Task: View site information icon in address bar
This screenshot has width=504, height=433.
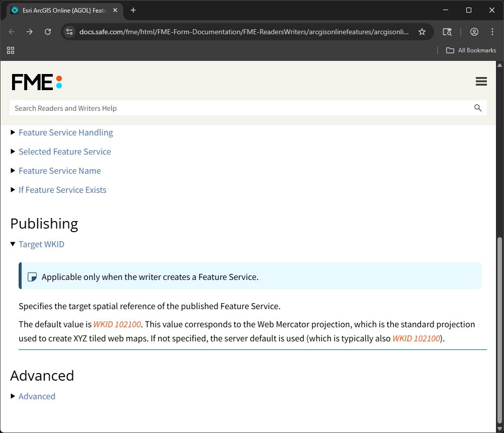Action: pyautogui.click(x=69, y=32)
